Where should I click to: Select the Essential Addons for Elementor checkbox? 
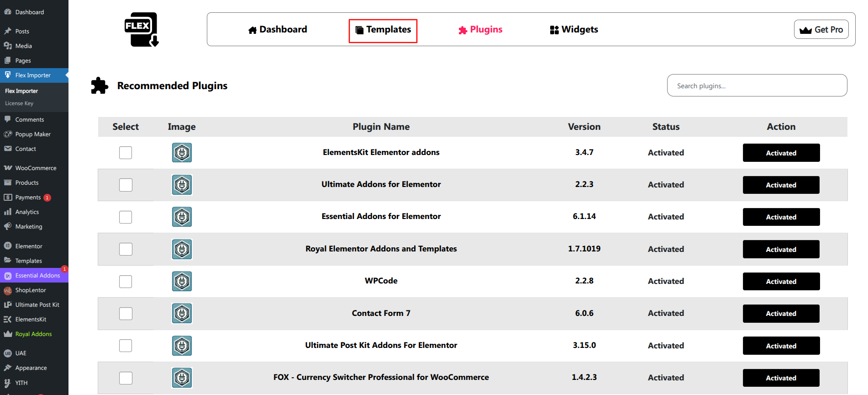(x=126, y=217)
